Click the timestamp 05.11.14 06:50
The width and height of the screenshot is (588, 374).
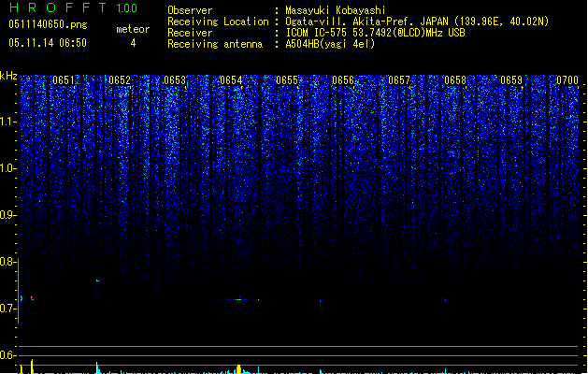pyautogui.click(x=48, y=43)
